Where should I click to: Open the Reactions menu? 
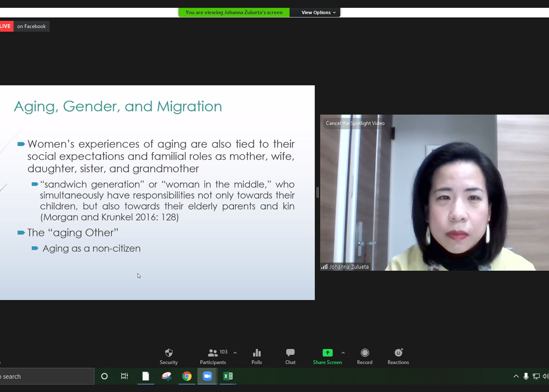point(398,356)
